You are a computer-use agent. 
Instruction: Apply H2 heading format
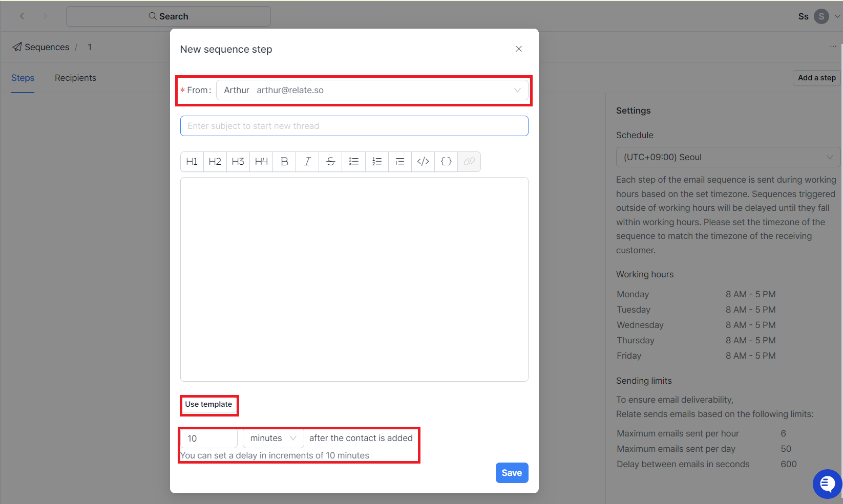pos(215,162)
